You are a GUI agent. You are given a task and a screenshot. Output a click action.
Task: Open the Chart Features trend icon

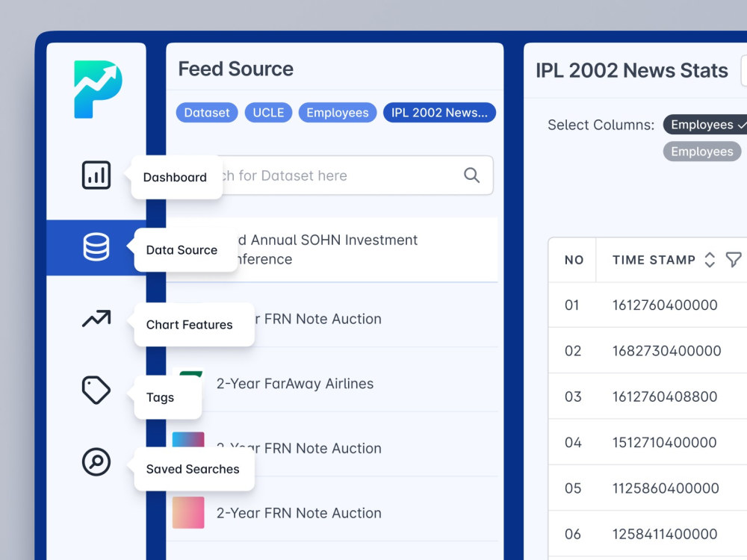click(x=96, y=319)
